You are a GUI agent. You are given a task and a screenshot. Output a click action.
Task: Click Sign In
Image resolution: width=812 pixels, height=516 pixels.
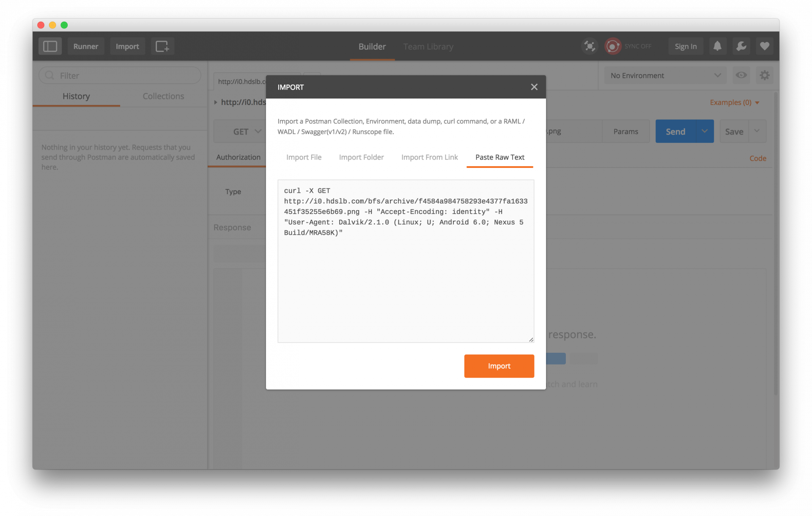click(x=686, y=46)
